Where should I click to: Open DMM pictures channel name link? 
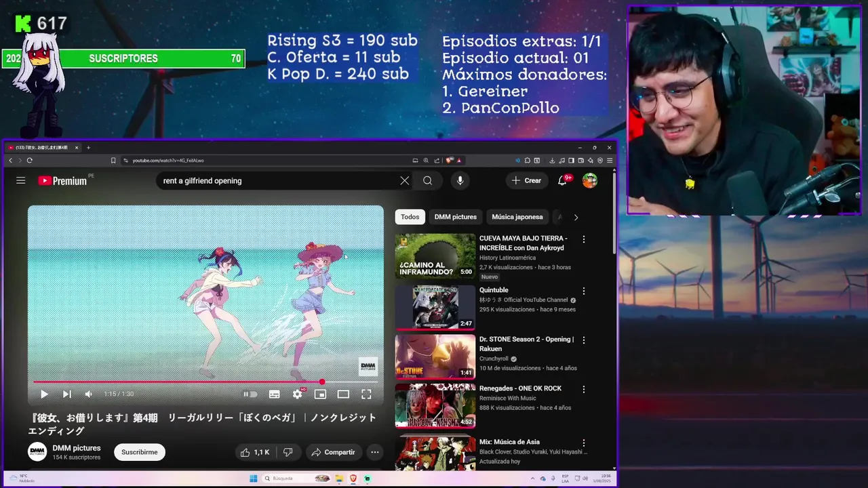[x=77, y=448]
